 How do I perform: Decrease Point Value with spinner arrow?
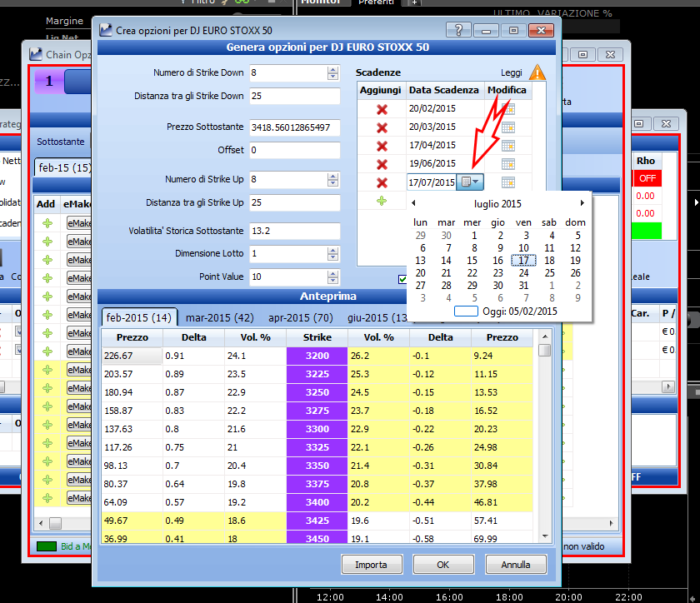pos(332,281)
